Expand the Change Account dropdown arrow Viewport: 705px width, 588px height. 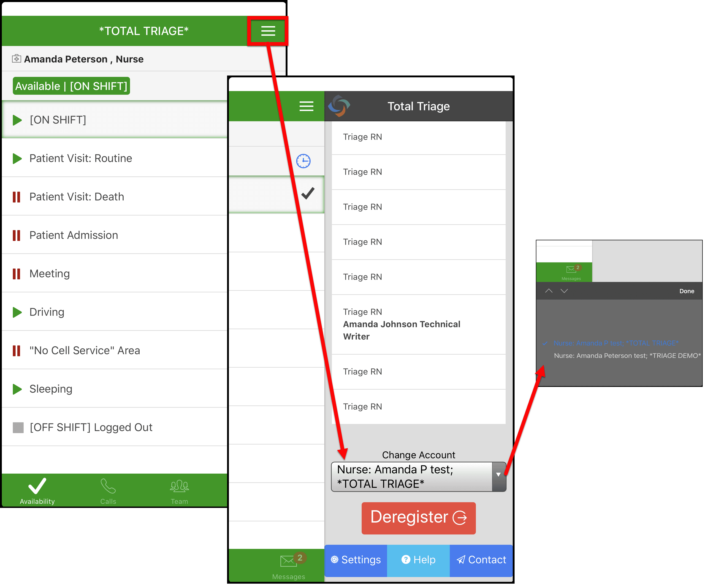[499, 475]
